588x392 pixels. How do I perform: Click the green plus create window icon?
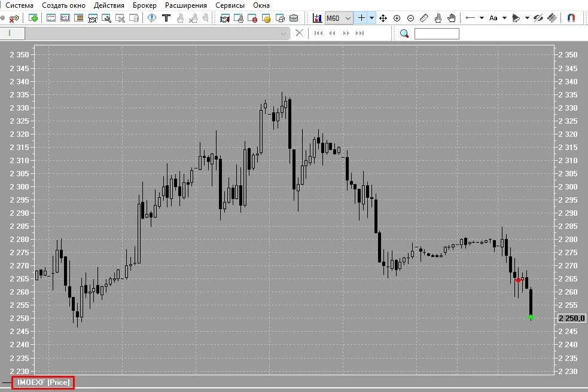click(33, 18)
